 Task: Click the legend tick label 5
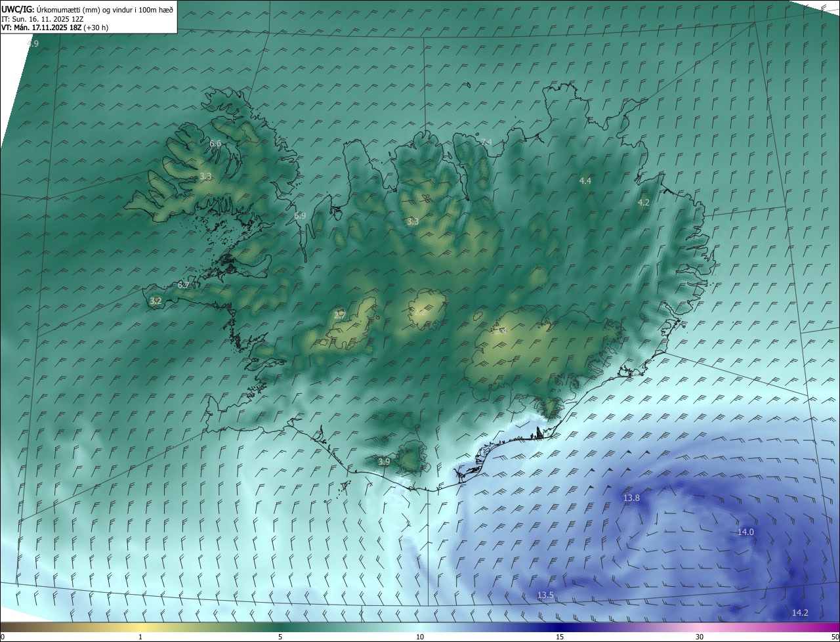coord(280,637)
